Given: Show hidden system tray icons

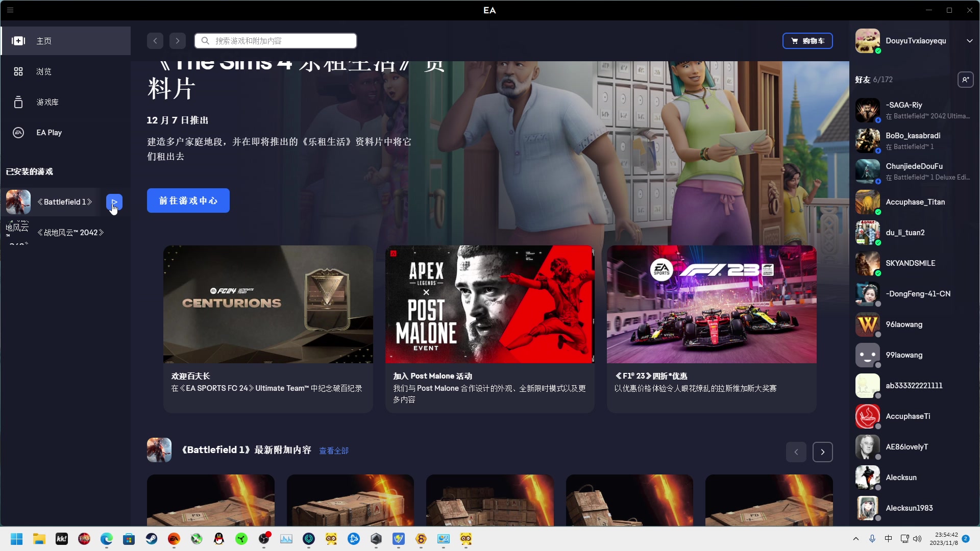Looking at the screenshot, I should point(856,539).
